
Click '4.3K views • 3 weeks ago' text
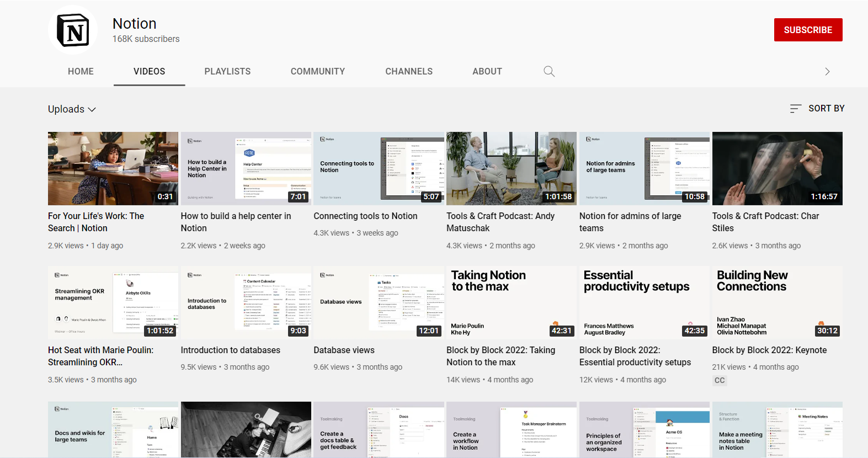356,233
